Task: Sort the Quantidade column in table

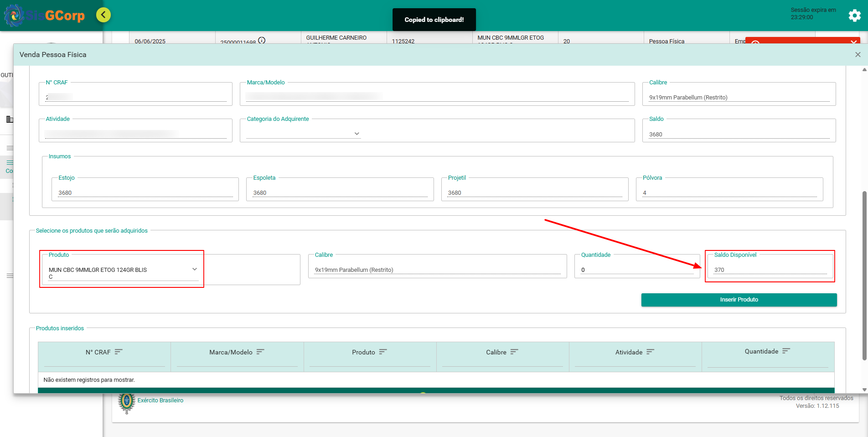Action: pos(786,351)
